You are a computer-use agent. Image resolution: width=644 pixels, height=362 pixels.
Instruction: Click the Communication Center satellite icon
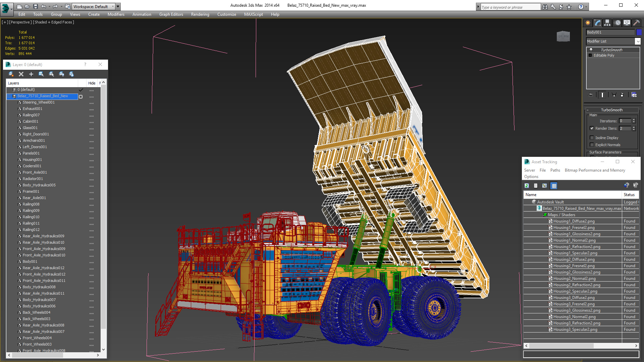tap(561, 7)
